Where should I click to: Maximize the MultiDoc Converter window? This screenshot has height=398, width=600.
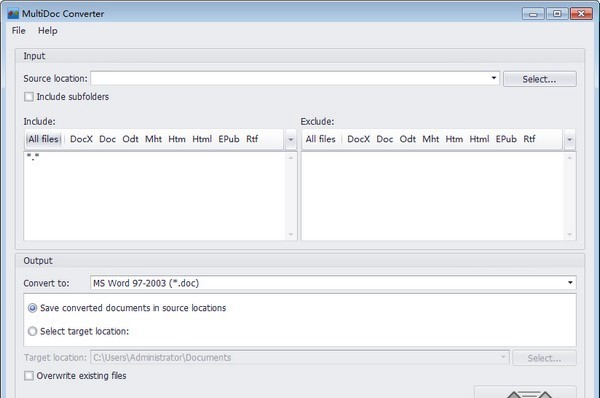(x=557, y=14)
